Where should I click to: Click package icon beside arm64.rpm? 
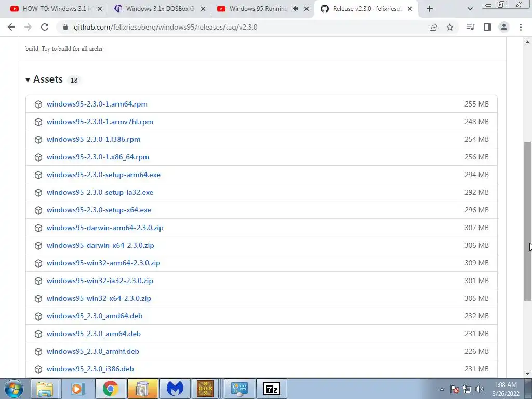pos(38,104)
